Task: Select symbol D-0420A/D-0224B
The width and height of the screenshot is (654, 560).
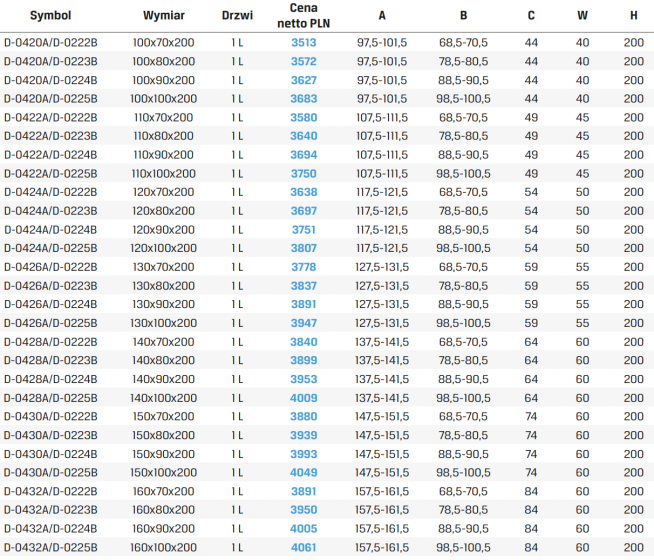Action: click(50, 80)
